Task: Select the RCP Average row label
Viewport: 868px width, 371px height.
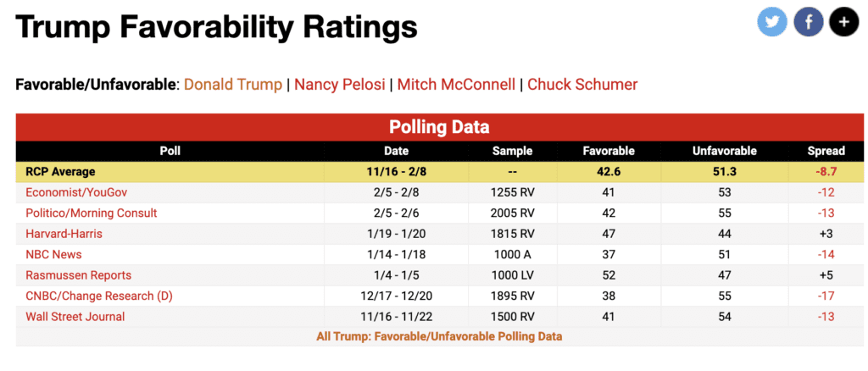Action: (60, 172)
